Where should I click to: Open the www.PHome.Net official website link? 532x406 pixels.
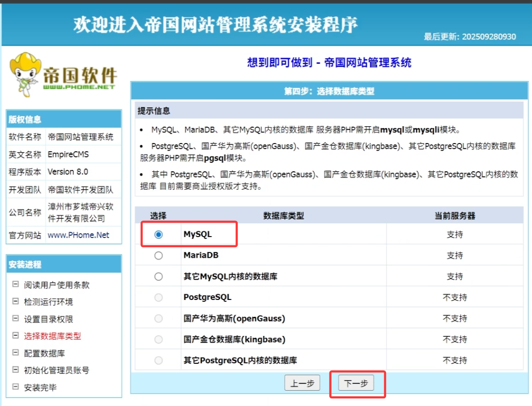point(78,235)
